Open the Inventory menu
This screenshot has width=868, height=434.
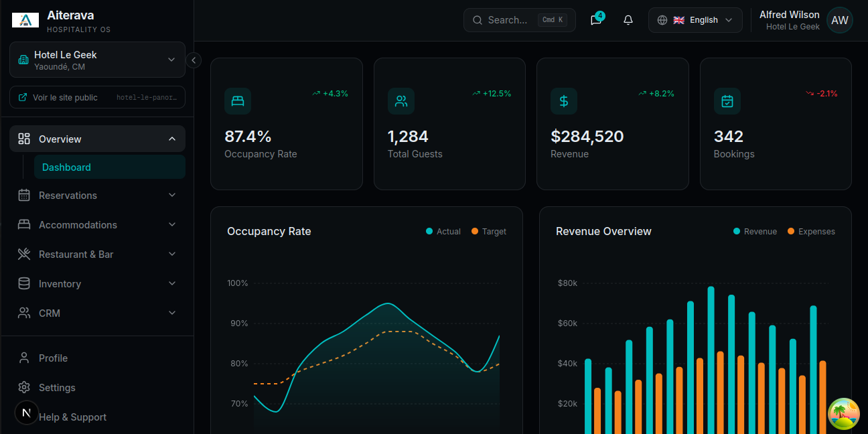click(97, 283)
